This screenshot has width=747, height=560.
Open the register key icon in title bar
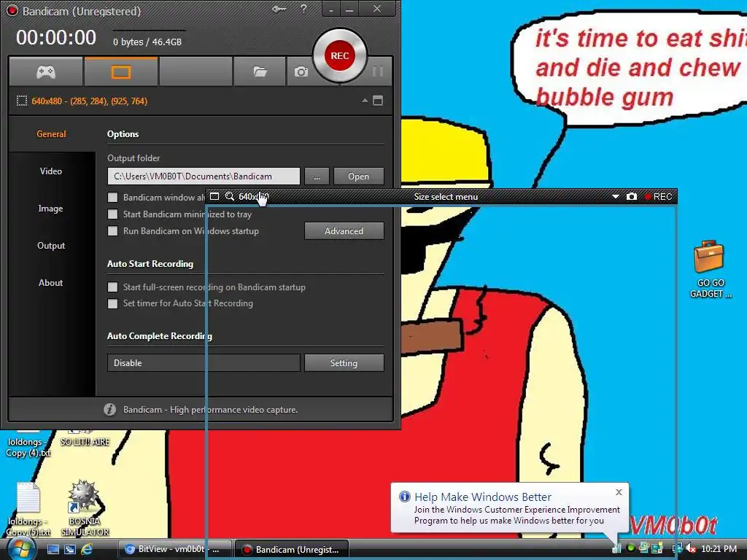click(x=279, y=9)
